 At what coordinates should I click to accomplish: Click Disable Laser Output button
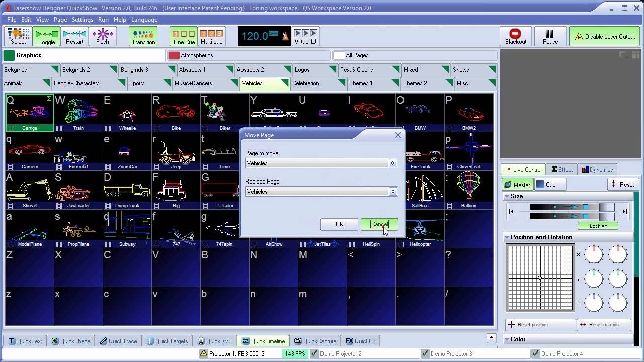[x=604, y=36]
